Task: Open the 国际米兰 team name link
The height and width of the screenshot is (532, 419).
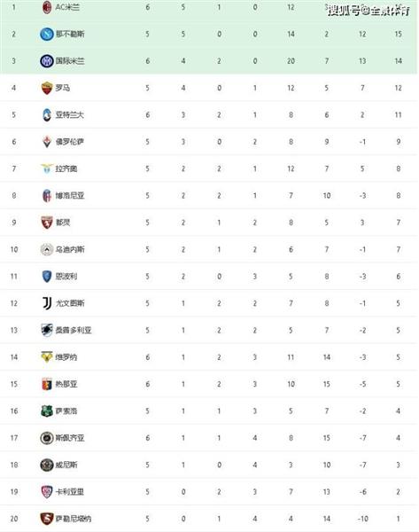Action: [x=70, y=61]
